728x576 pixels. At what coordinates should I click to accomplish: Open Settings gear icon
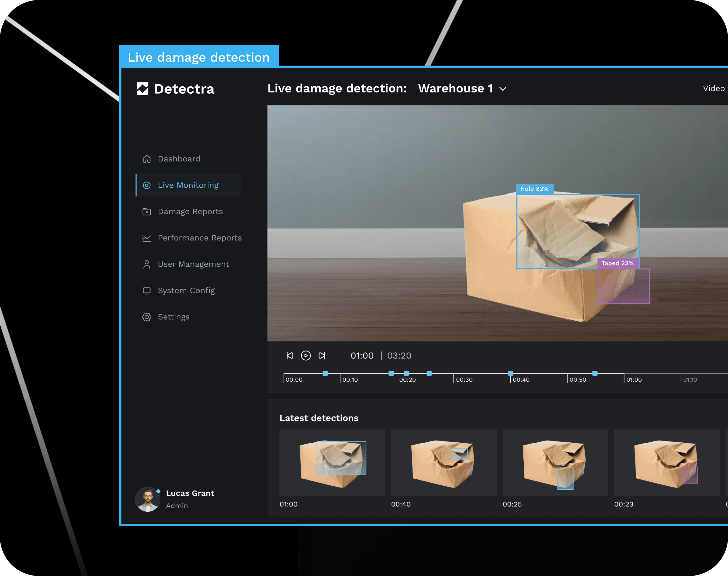pos(147,317)
